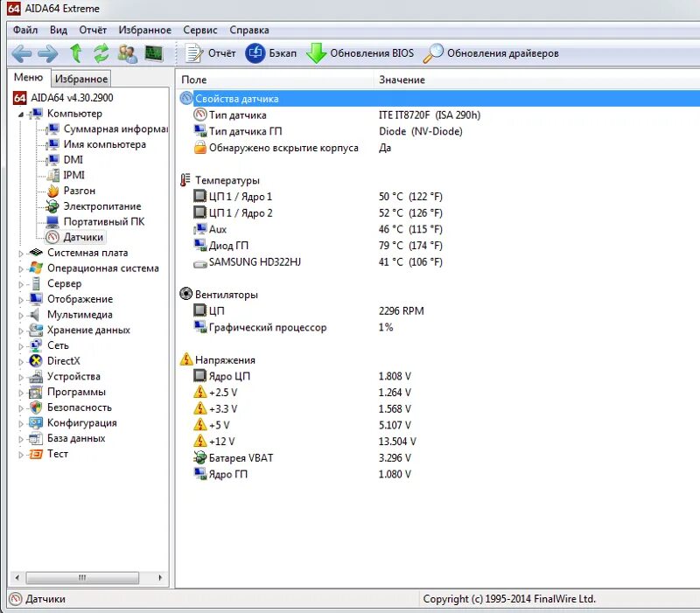
Task: Click the Электропитание plug icon
Action: point(52,206)
